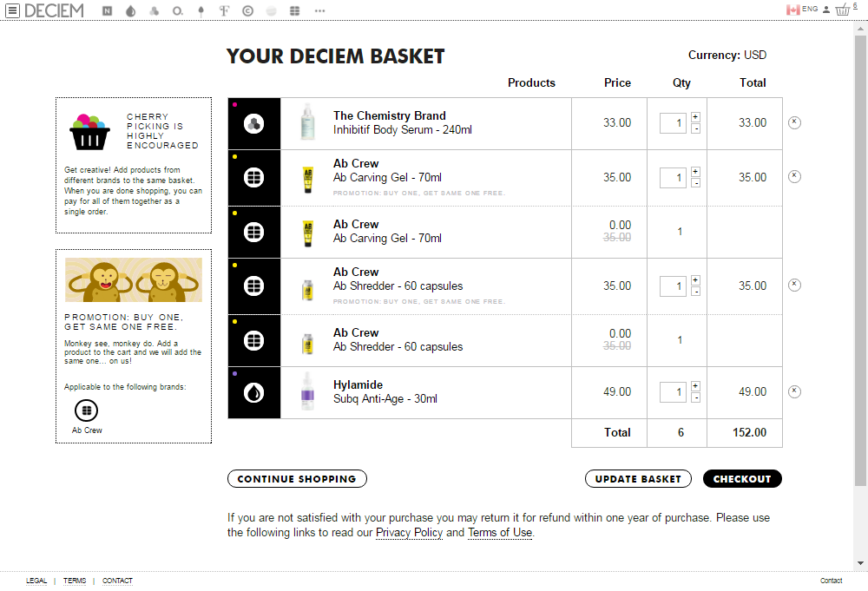Select the 'Currency: USD' label
Viewport: 868px width, 591px height.
click(x=727, y=55)
